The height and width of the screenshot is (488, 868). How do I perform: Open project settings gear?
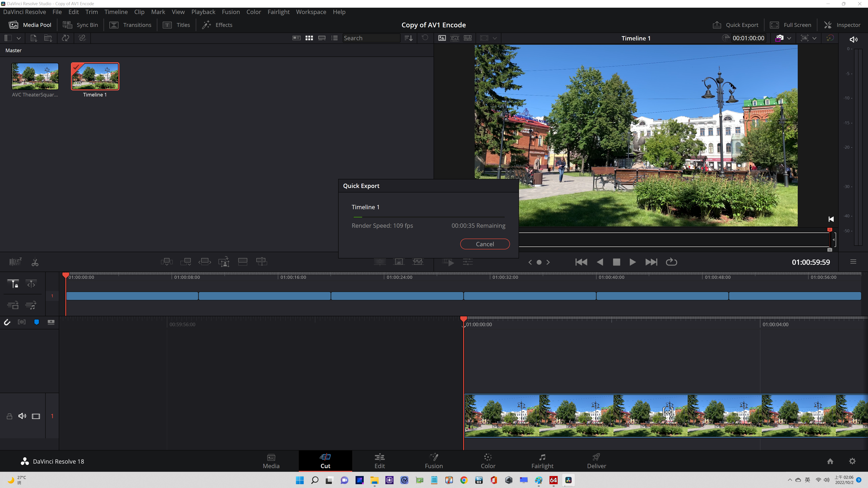[x=852, y=461]
